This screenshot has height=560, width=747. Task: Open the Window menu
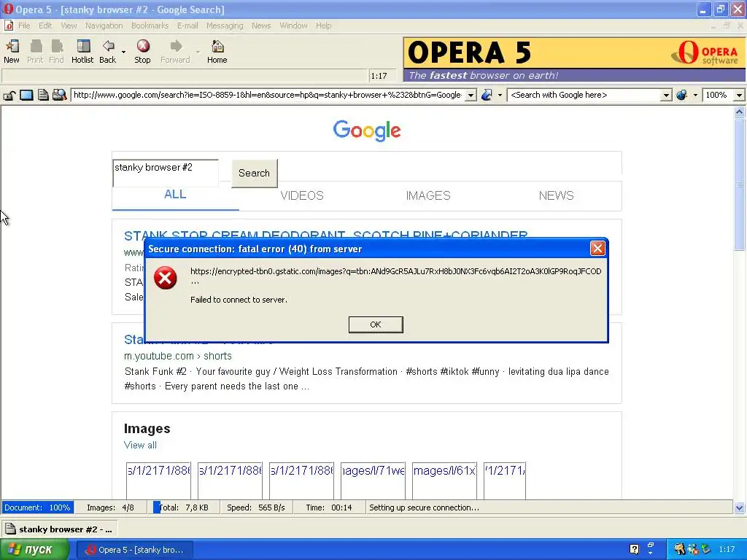pos(293,26)
